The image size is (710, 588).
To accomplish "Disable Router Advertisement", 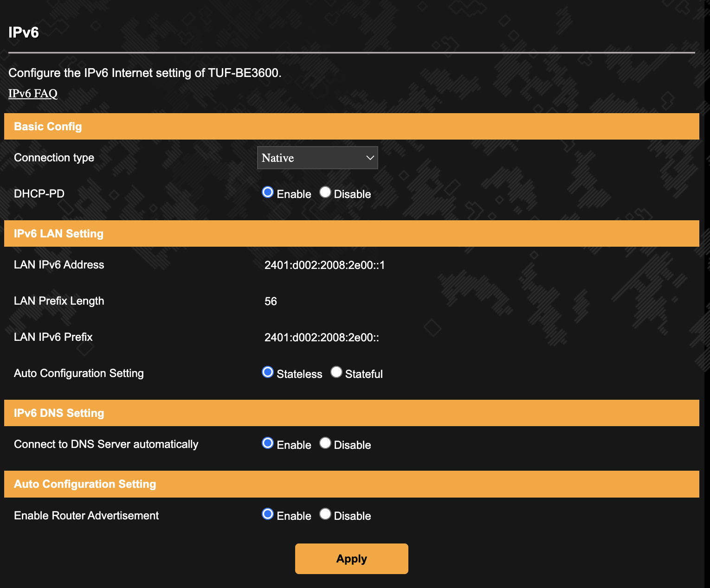I will (x=325, y=514).
